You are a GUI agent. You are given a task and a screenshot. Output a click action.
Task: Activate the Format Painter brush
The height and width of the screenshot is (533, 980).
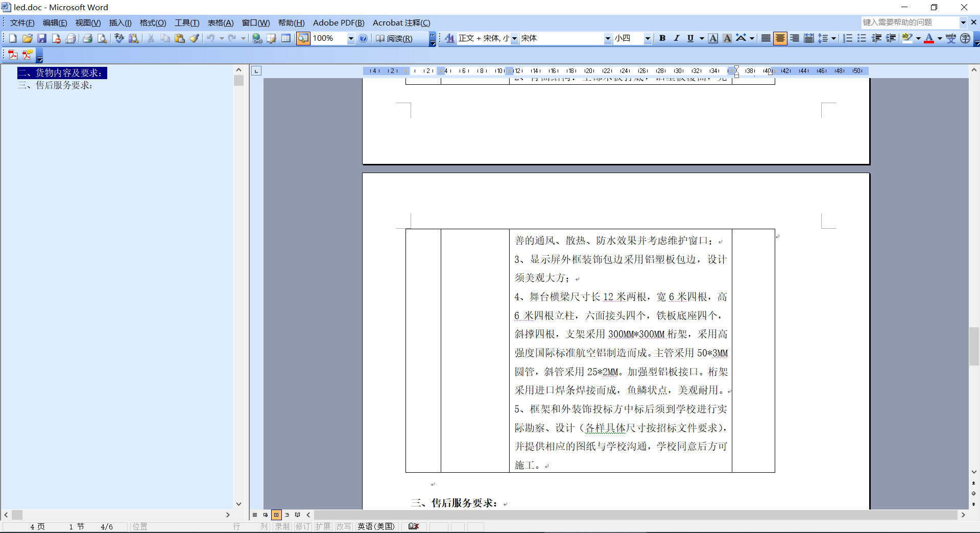[x=195, y=38]
